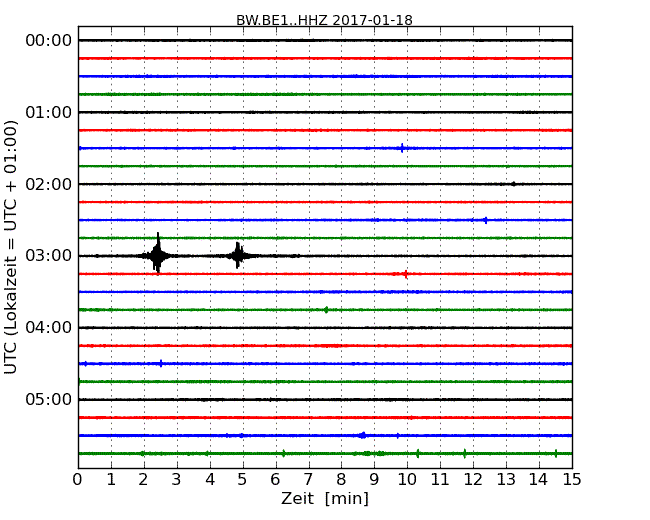
Task: Pick the blue spike at minute 2.5 after 04:00
Action: (x=161, y=363)
